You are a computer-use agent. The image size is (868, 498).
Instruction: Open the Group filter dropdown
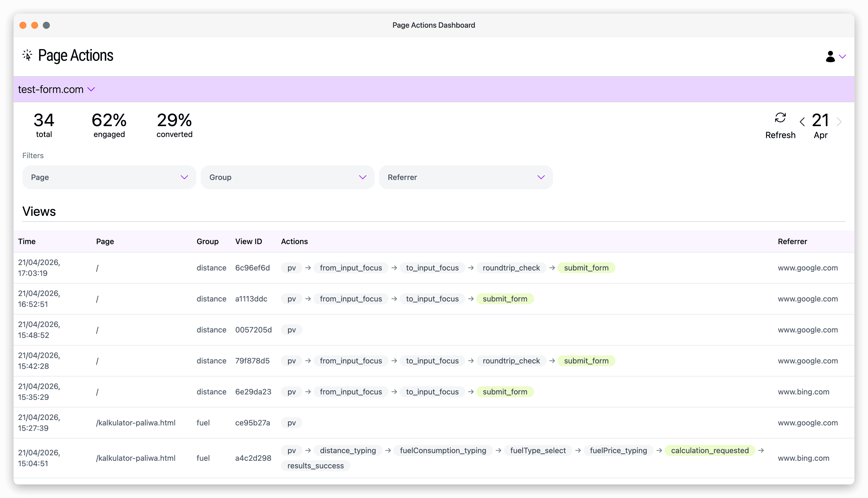tap(287, 177)
